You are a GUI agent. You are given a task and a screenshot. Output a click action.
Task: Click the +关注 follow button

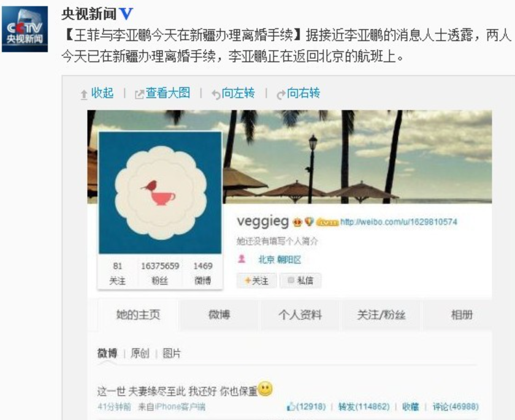(x=256, y=281)
